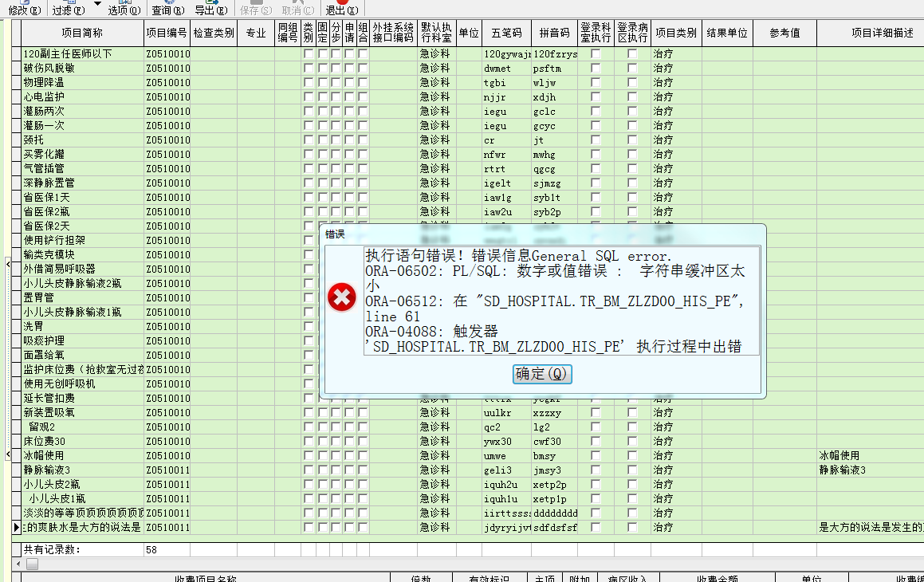Click the red error icon in the 错误 dialog
The image size is (924, 582).
[342, 297]
